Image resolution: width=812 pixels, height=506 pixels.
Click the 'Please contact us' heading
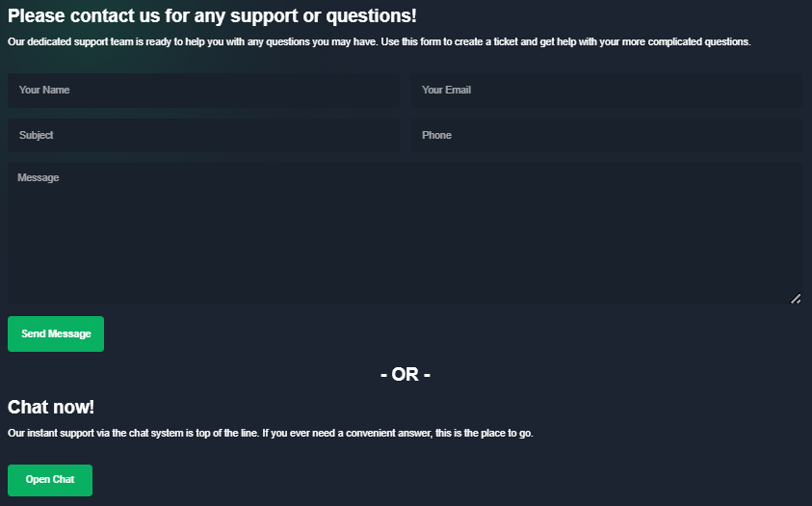pos(212,16)
